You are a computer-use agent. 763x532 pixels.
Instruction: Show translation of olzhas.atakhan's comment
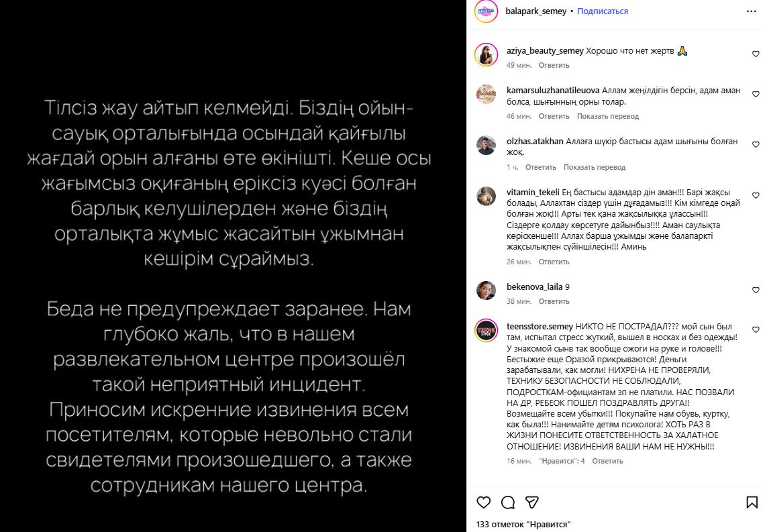tap(595, 167)
